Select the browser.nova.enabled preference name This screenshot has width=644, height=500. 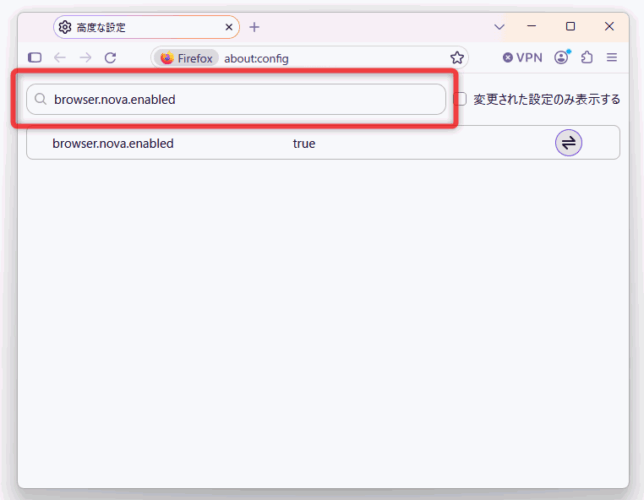[x=113, y=143]
